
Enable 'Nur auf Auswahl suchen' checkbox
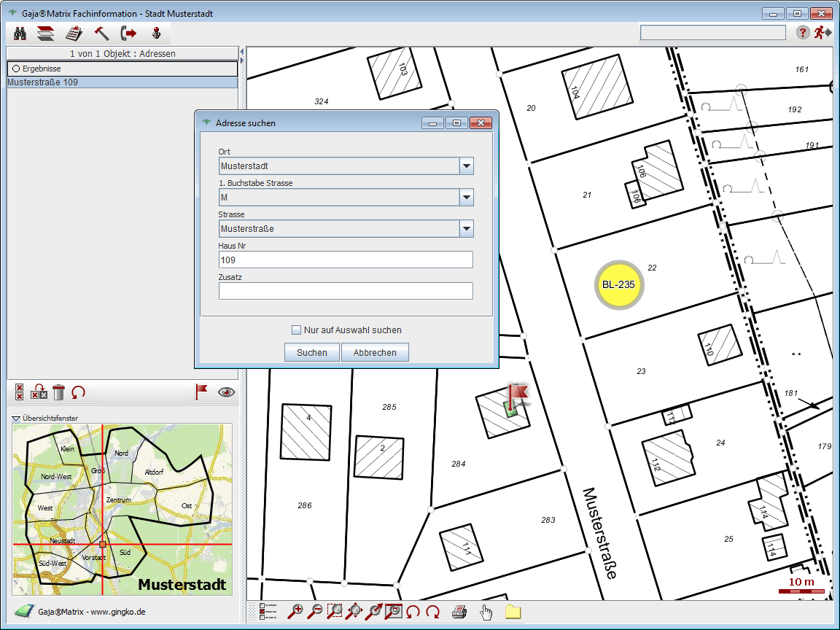point(296,330)
